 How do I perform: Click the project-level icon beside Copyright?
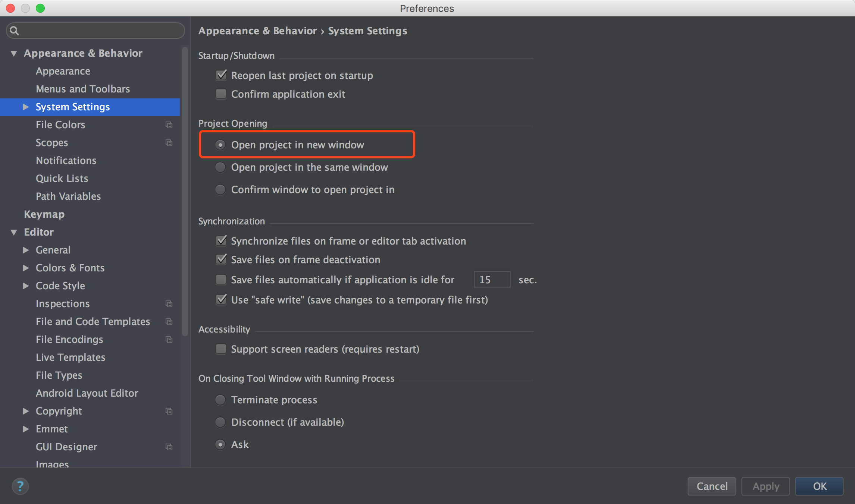169,411
